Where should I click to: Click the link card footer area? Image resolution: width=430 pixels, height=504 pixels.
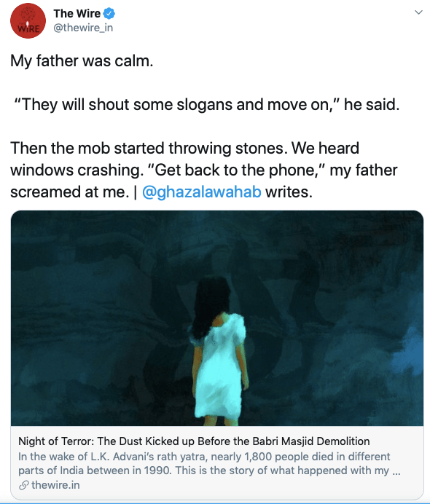click(217, 463)
